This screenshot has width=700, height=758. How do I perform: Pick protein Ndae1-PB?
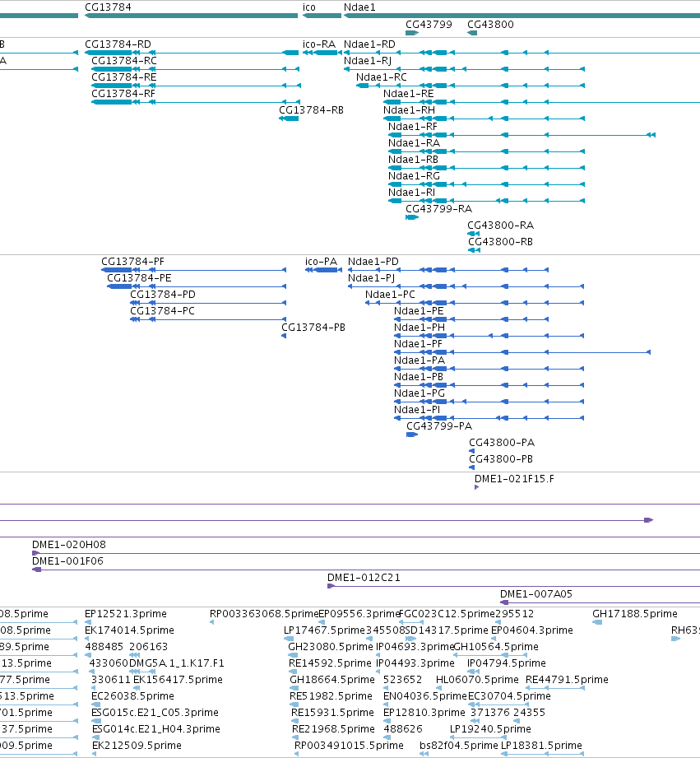click(489, 385)
